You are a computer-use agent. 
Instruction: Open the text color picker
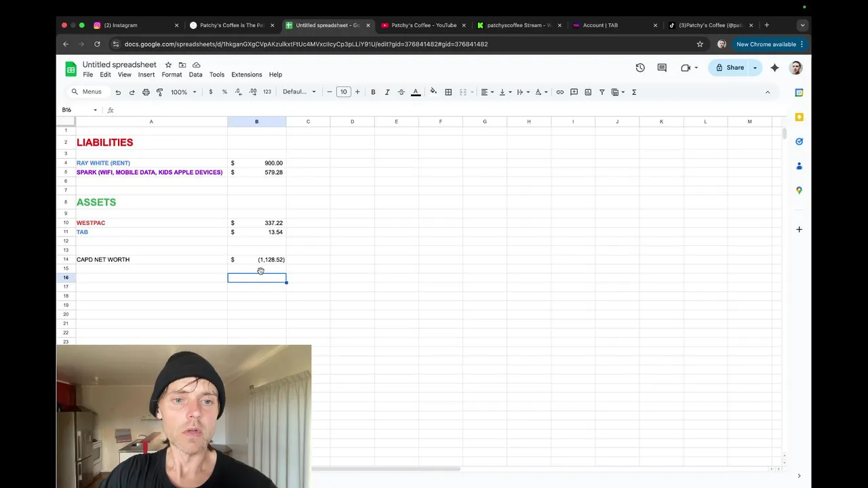[x=416, y=92]
